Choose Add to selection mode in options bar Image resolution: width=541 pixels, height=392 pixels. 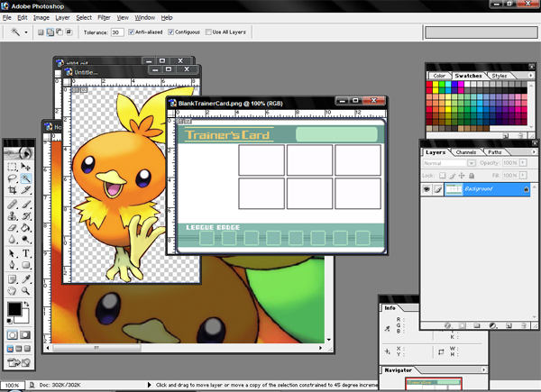point(50,32)
